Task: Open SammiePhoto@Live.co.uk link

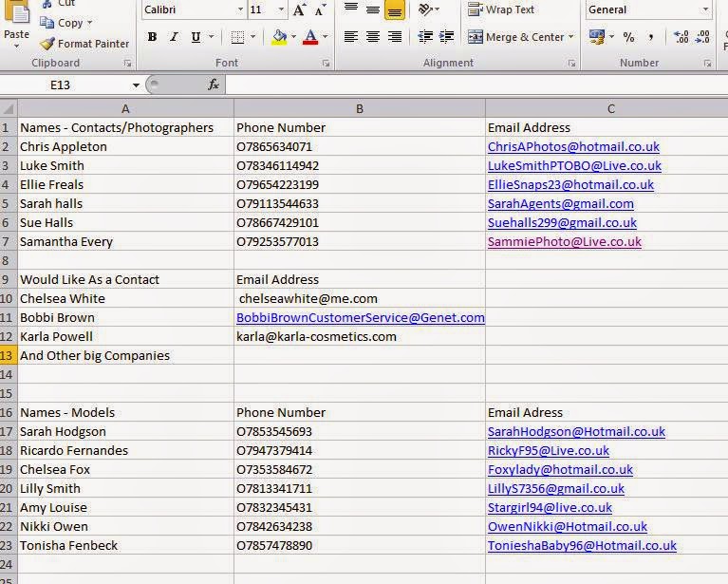Action: 565,241
